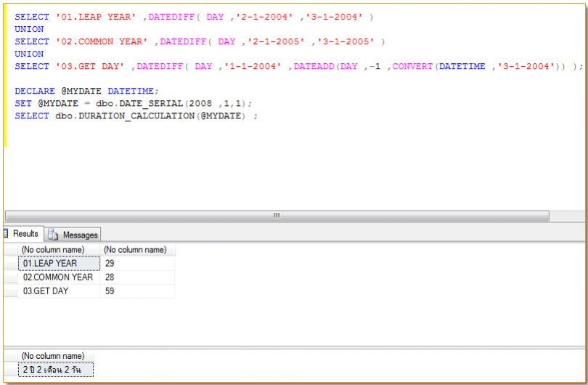
Task: Click 'dbo.DATE_SERIAL' in the SET statement
Action: coord(139,104)
